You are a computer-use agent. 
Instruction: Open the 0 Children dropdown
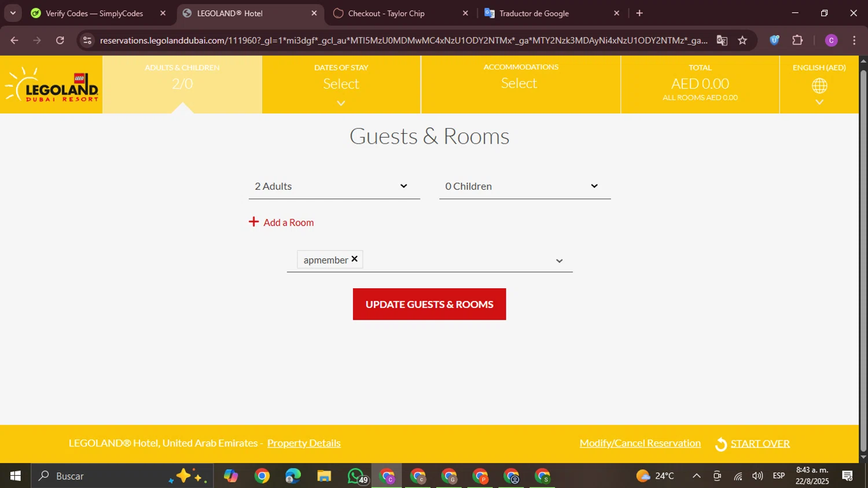click(x=525, y=186)
